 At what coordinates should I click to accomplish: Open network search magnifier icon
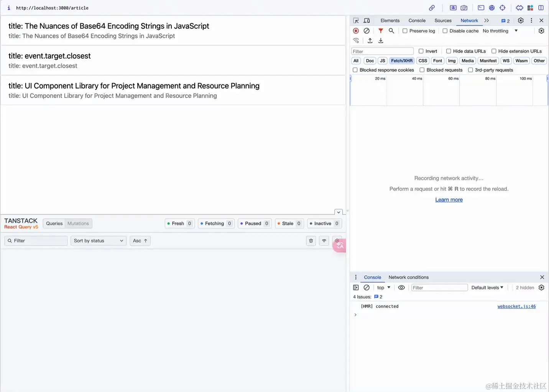click(391, 31)
